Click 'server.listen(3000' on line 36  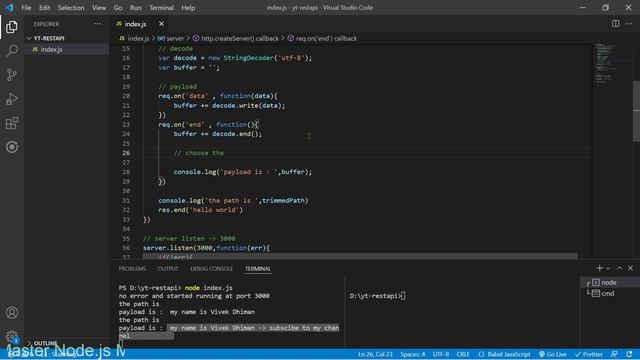(179, 248)
